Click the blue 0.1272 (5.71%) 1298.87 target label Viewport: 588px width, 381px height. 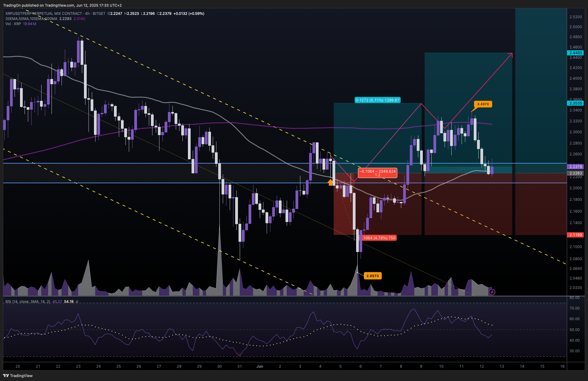pyautogui.click(x=377, y=100)
